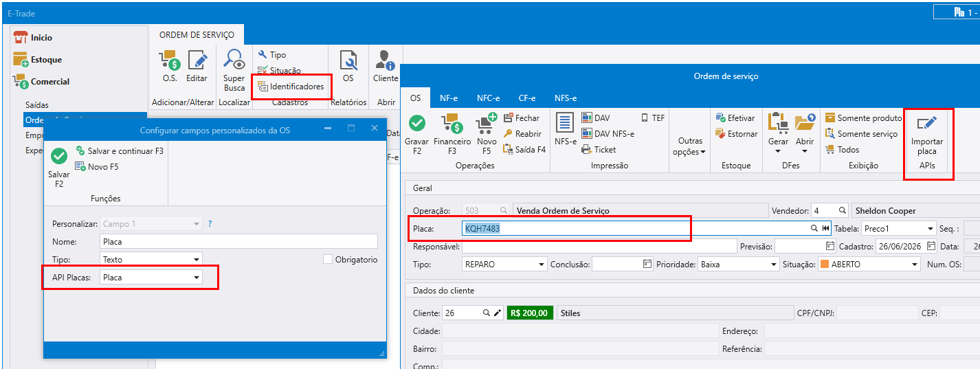Open Situação in Cadastros

point(279,71)
